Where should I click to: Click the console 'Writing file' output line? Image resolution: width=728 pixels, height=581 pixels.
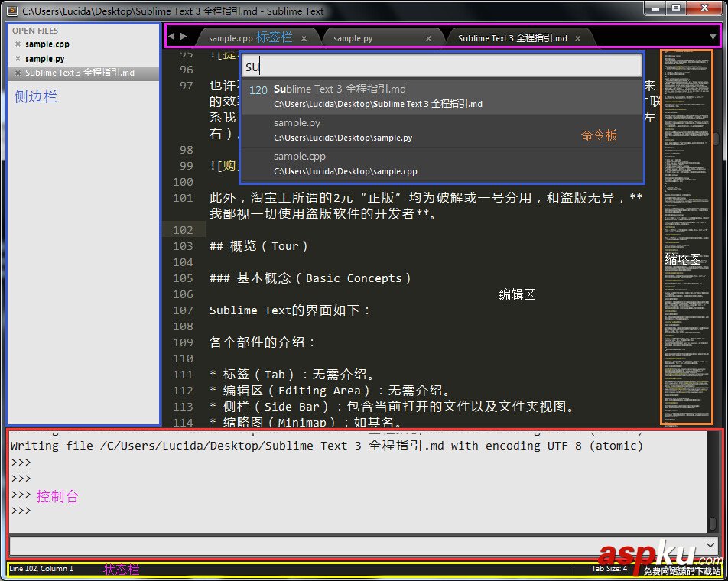pyautogui.click(x=327, y=446)
